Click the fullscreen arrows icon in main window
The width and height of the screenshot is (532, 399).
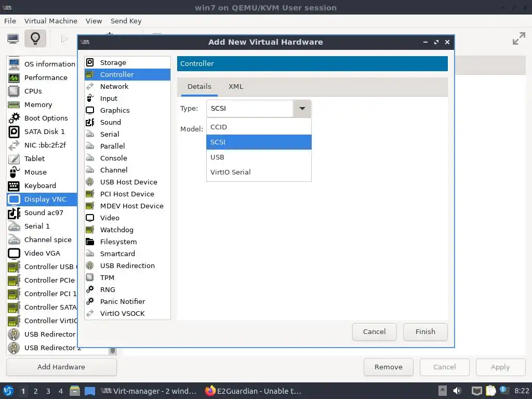coord(519,38)
